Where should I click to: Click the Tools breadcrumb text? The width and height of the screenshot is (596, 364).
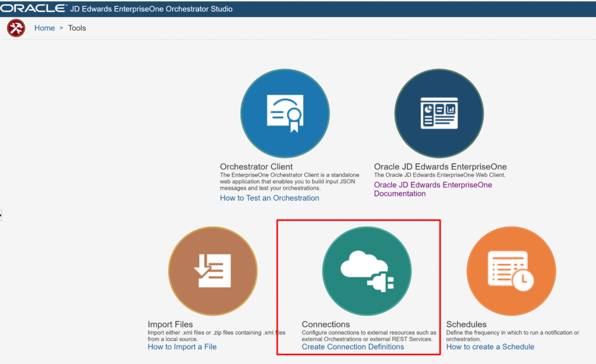pyautogui.click(x=77, y=28)
